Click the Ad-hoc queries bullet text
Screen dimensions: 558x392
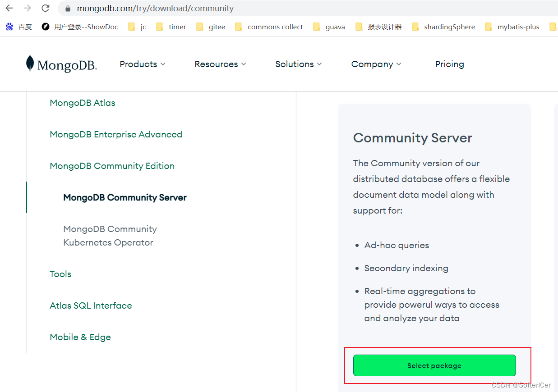397,245
